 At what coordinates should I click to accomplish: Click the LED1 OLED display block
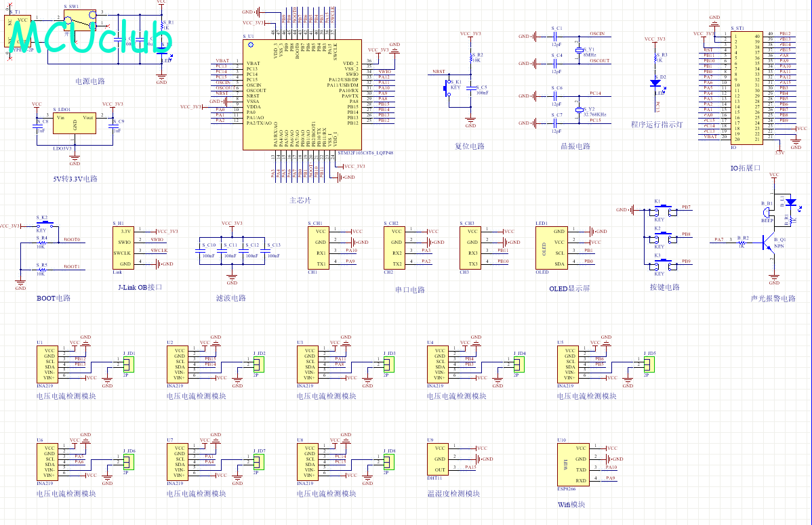pyautogui.click(x=552, y=247)
